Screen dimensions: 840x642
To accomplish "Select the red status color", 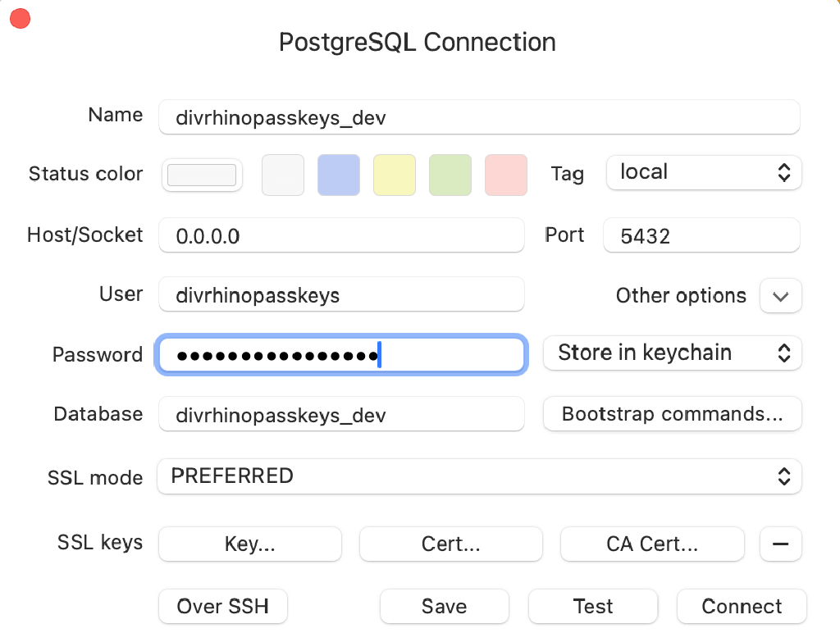I will 506,175.
